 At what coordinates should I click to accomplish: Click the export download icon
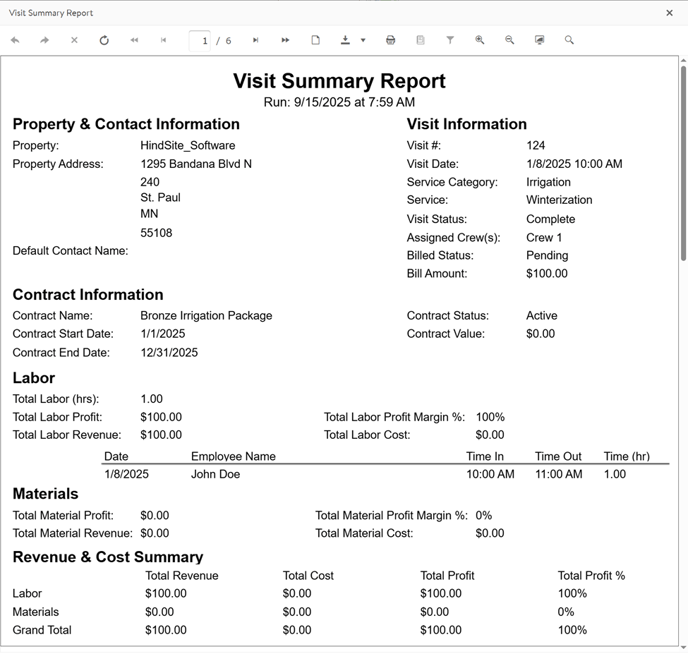pyautogui.click(x=345, y=41)
